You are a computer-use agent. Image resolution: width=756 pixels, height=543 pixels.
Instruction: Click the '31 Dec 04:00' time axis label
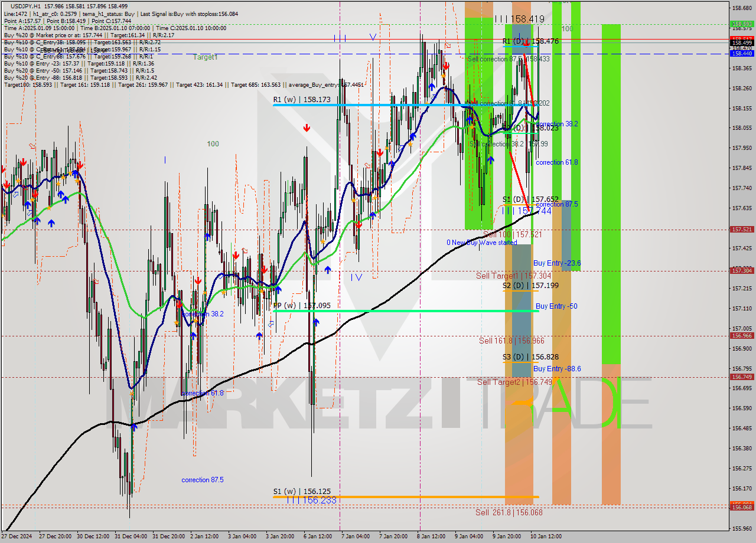[130, 537]
